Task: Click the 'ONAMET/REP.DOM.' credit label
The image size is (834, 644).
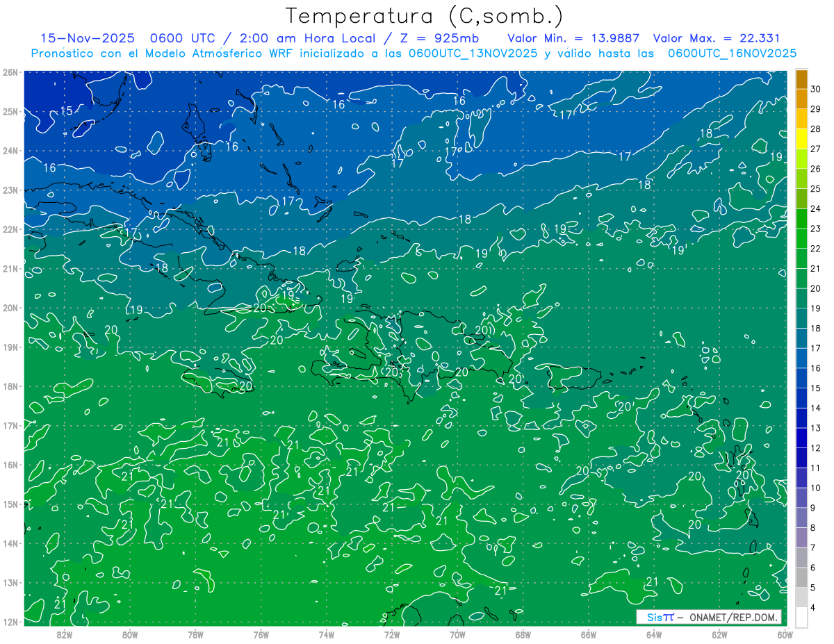Action: [x=733, y=617]
